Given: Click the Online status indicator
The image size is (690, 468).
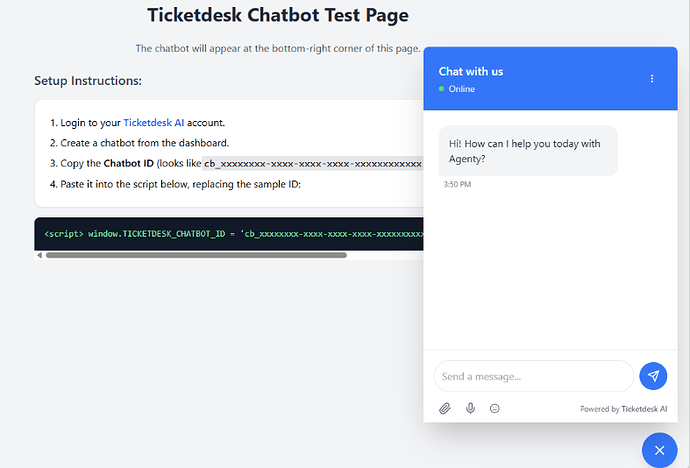Looking at the screenshot, I should (457, 89).
